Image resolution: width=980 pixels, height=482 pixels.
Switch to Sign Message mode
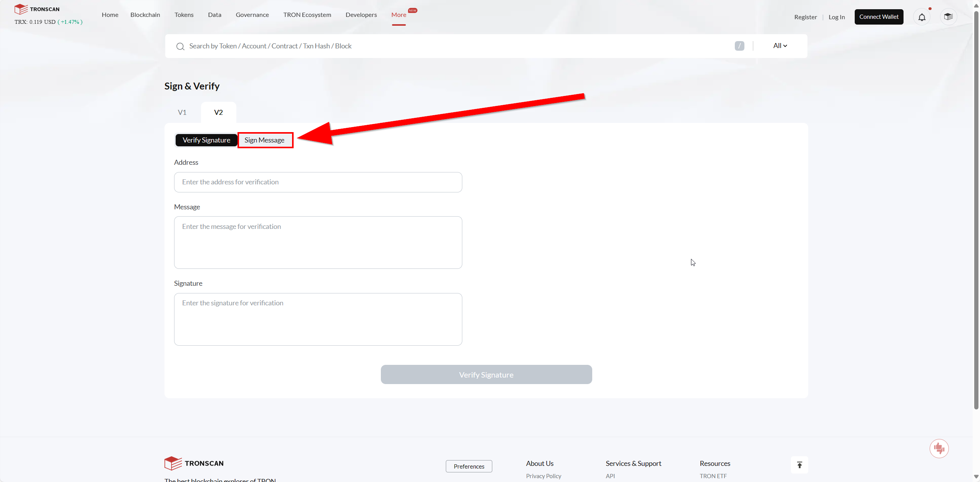[264, 140]
